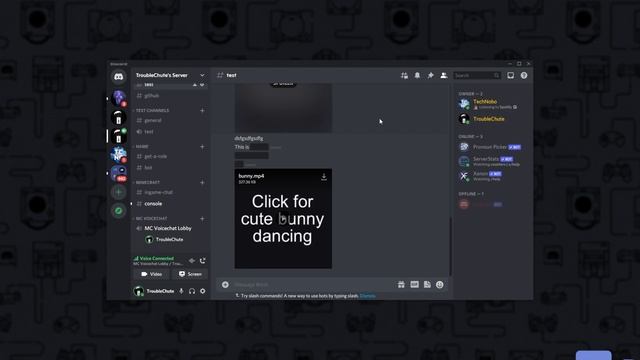Viewport: 640px width, 360px height.
Task: Expand TroubleChute's Server dropdown menu
Action: click(x=202, y=76)
